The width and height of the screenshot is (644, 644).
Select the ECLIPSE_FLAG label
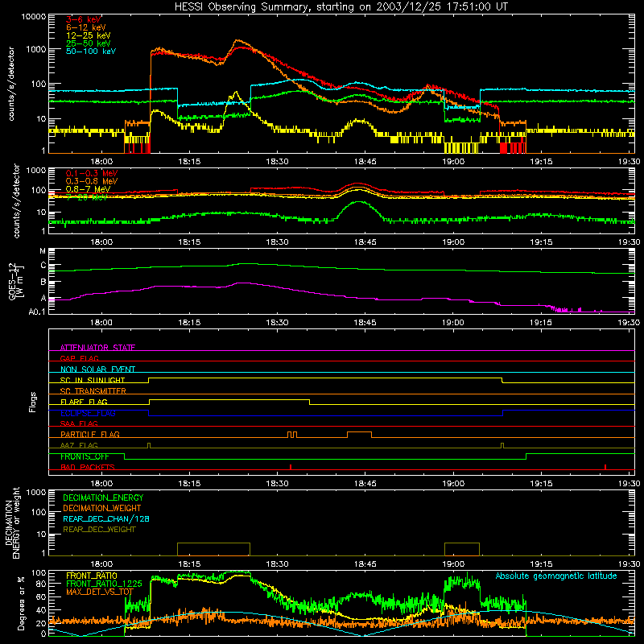coord(88,413)
